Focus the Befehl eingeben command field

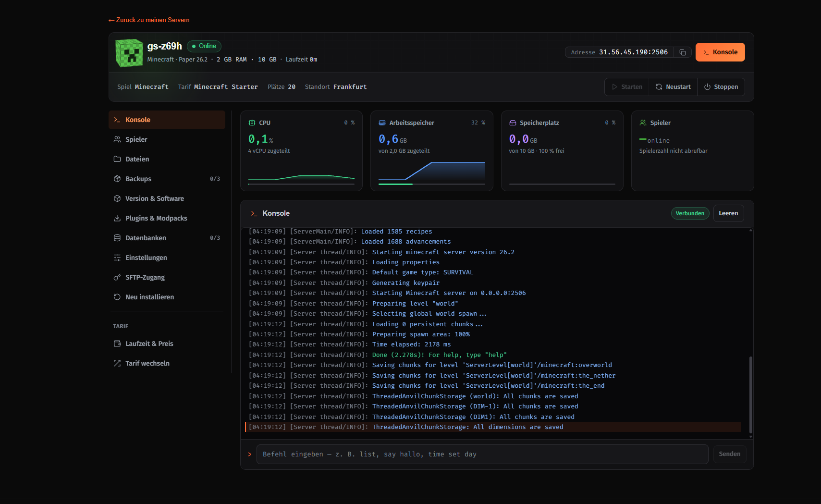pos(482,454)
